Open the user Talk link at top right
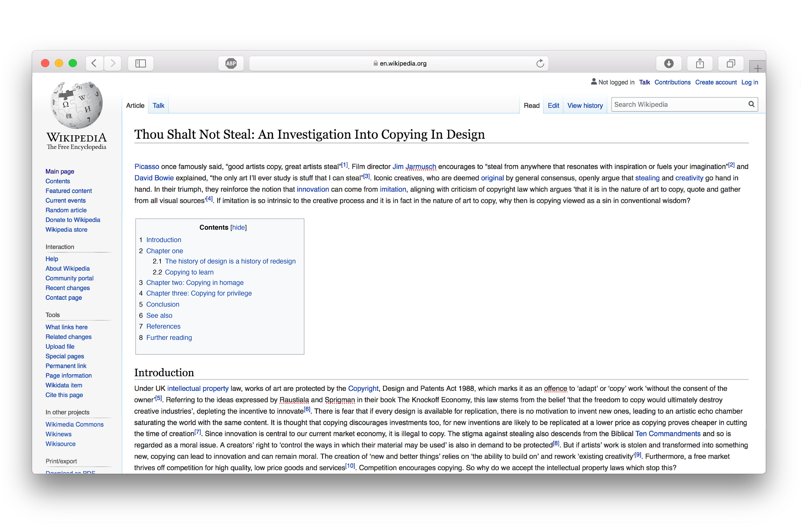This screenshot has width=801, height=532. pos(644,82)
